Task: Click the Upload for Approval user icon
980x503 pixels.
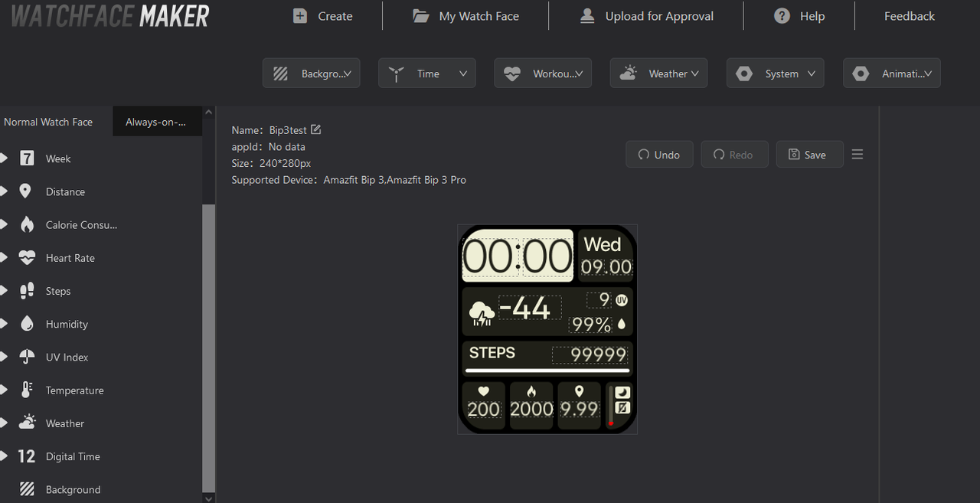Action: (x=587, y=16)
